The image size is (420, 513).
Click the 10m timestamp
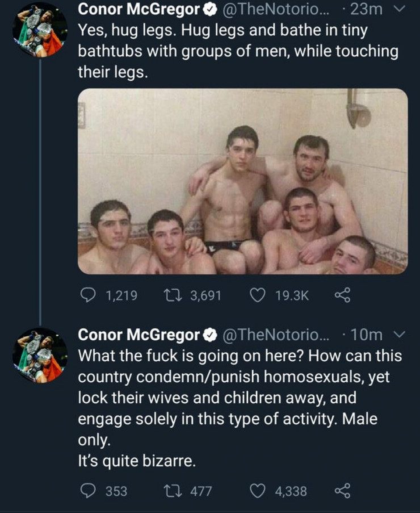pos(367,335)
